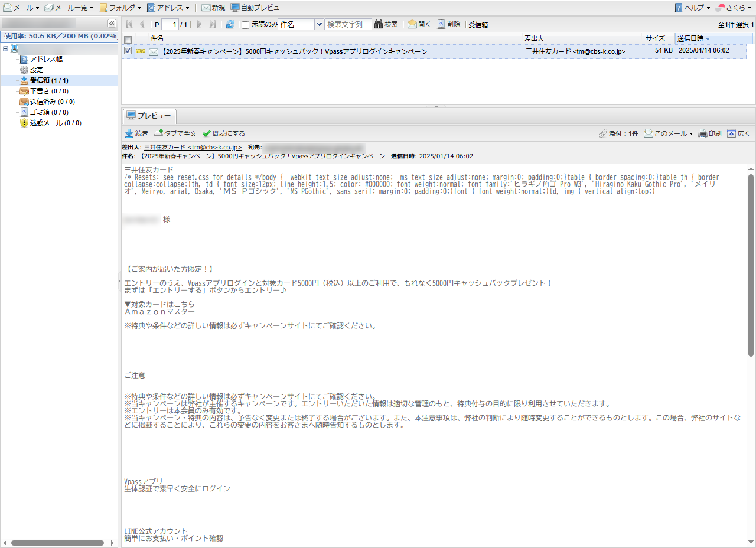The height and width of the screenshot is (548, 756).
Task: Click the left-edge collapse arrow of the preview pane
Action: point(120,282)
